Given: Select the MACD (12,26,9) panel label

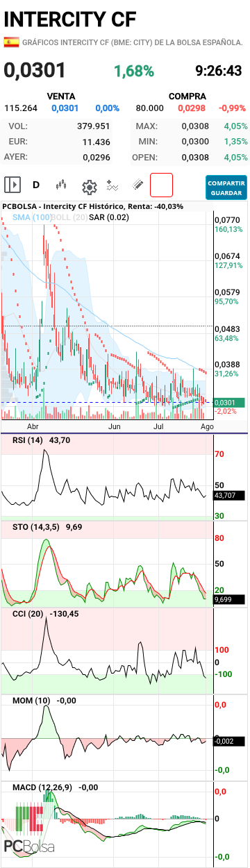Looking at the screenshot, I should (42, 788).
